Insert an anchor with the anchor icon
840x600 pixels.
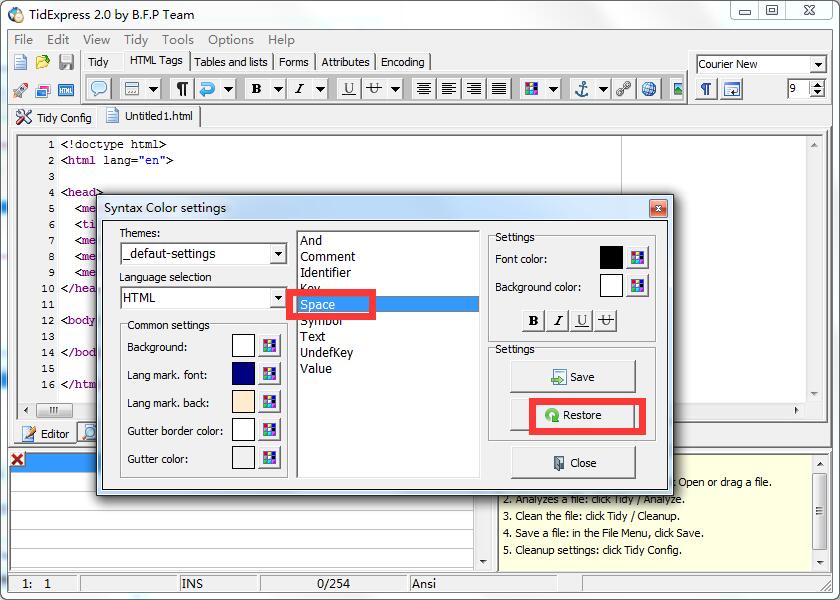(581, 88)
